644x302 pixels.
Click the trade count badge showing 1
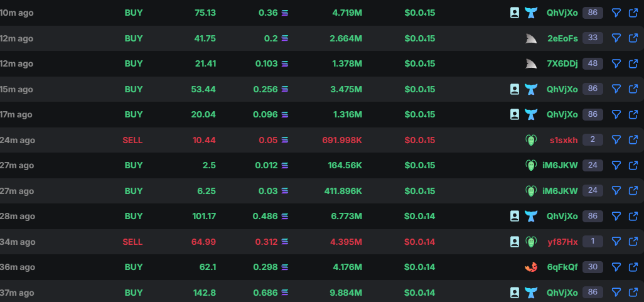pyautogui.click(x=593, y=242)
